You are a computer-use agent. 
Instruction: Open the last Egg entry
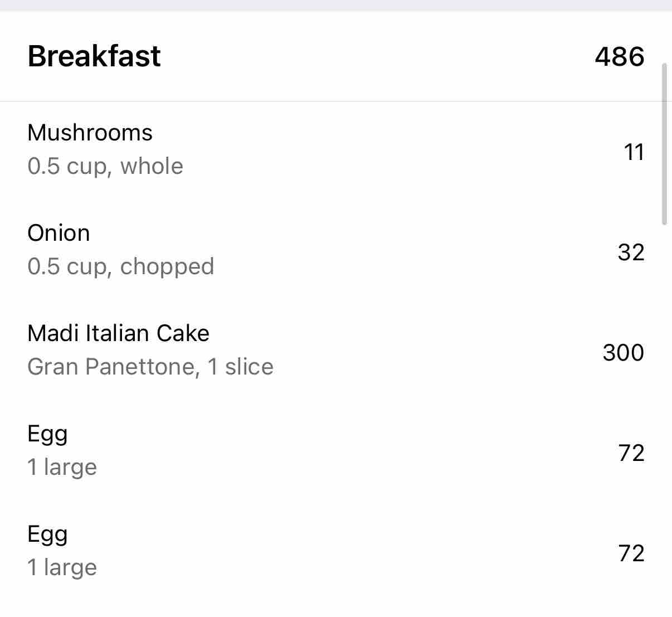pyautogui.click(x=47, y=534)
